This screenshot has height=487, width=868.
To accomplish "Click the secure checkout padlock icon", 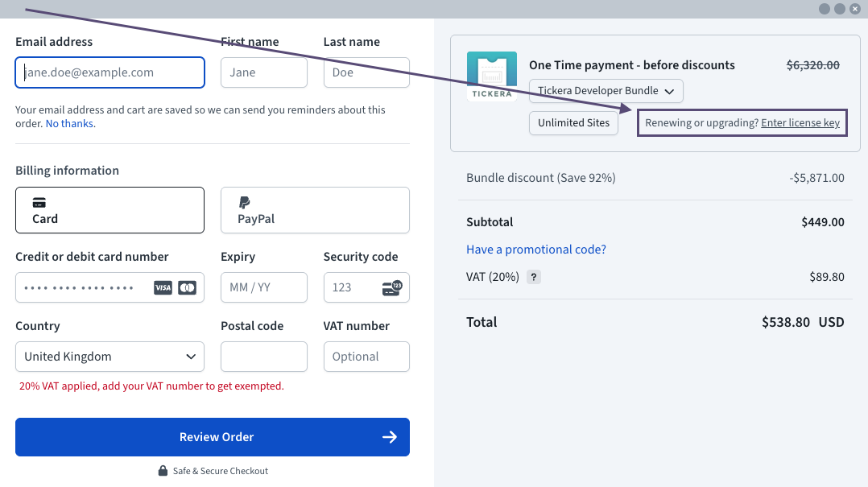I will click(x=163, y=471).
